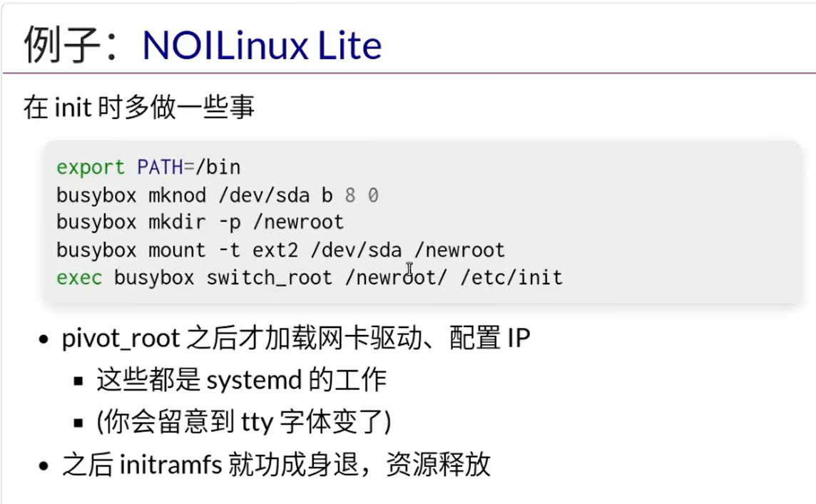Click /dev/sda in the mount command line
Image resolution: width=816 pixels, height=504 pixels.
pos(357,250)
